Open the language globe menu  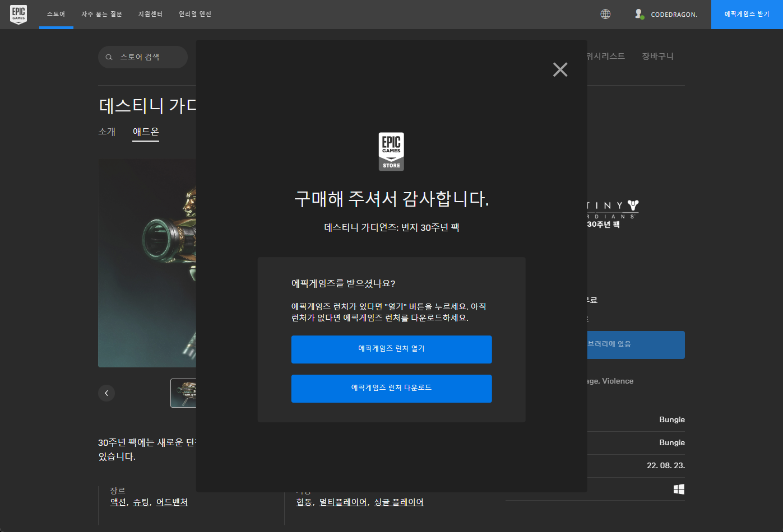click(x=605, y=14)
